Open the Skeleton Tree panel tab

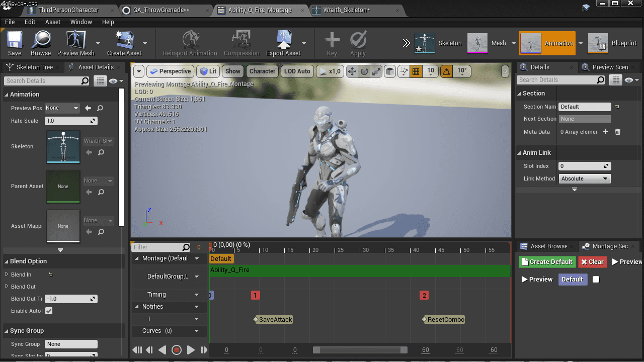34,67
